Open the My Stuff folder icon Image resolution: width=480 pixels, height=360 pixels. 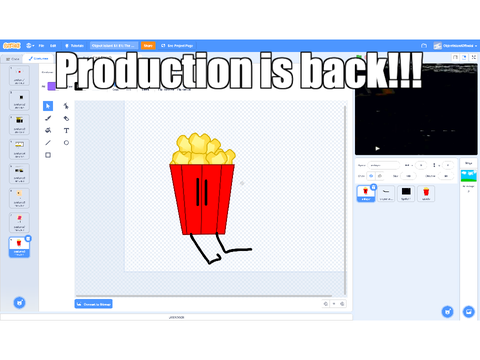[x=424, y=46]
